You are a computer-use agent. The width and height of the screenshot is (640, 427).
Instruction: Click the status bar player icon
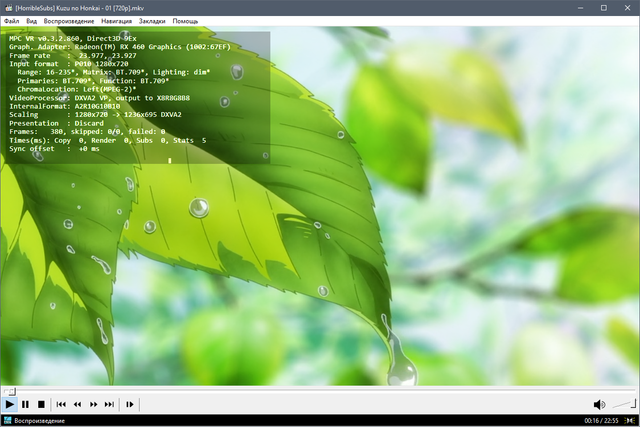(x=7, y=420)
